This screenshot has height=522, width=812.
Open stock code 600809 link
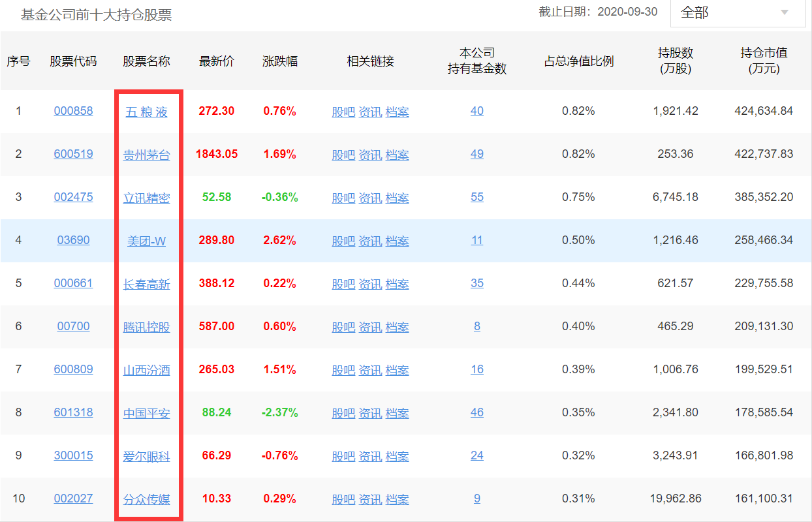point(73,369)
